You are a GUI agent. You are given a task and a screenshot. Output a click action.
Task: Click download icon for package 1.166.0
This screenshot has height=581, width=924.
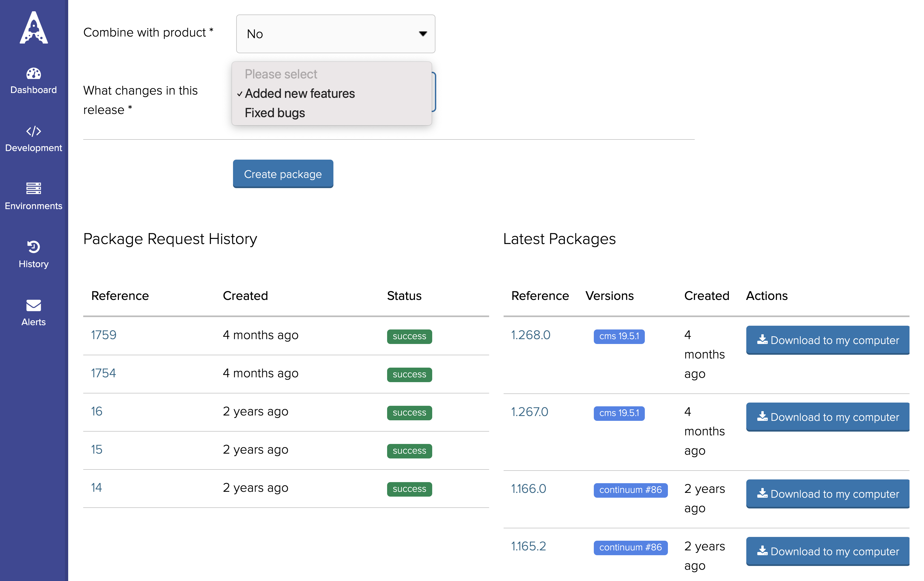click(x=762, y=493)
